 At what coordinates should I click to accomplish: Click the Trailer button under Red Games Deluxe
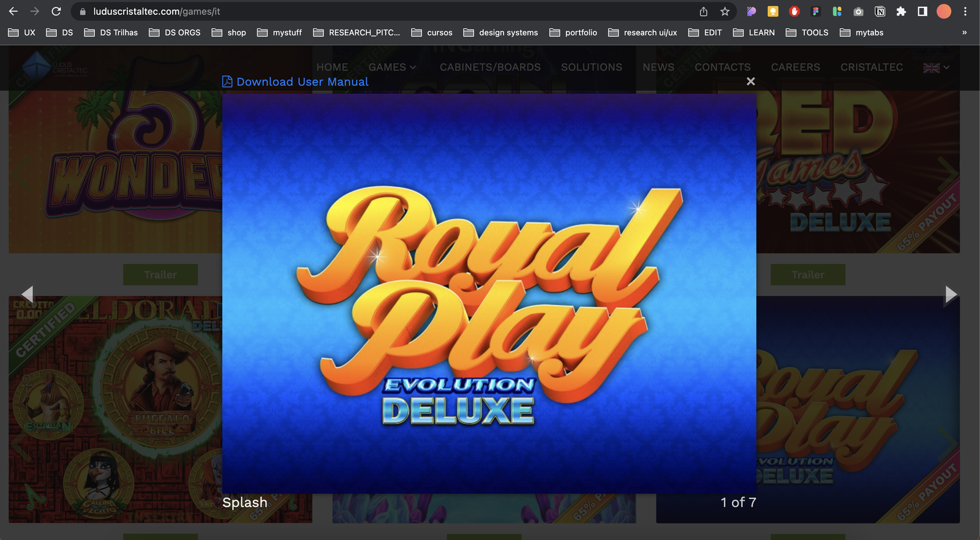808,275
